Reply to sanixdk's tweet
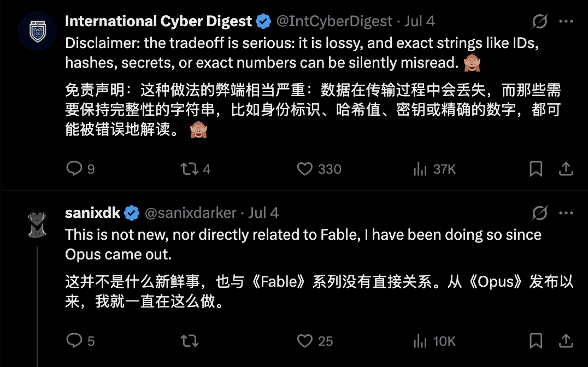Image resolution: width=588 pixels, height=367 pixels. pos(80,341)
